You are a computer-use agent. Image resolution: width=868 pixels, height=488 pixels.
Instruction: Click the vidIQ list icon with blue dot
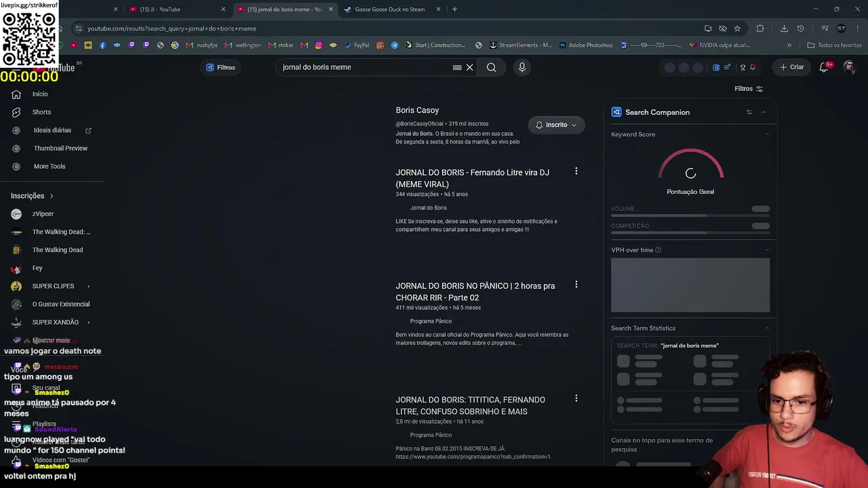728,67
